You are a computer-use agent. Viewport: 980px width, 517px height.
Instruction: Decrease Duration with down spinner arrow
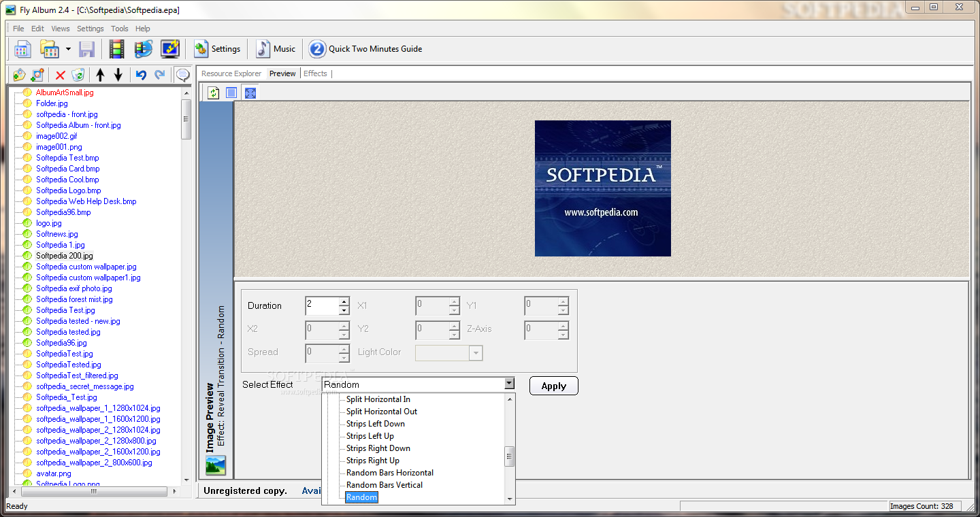pos(344,310)
